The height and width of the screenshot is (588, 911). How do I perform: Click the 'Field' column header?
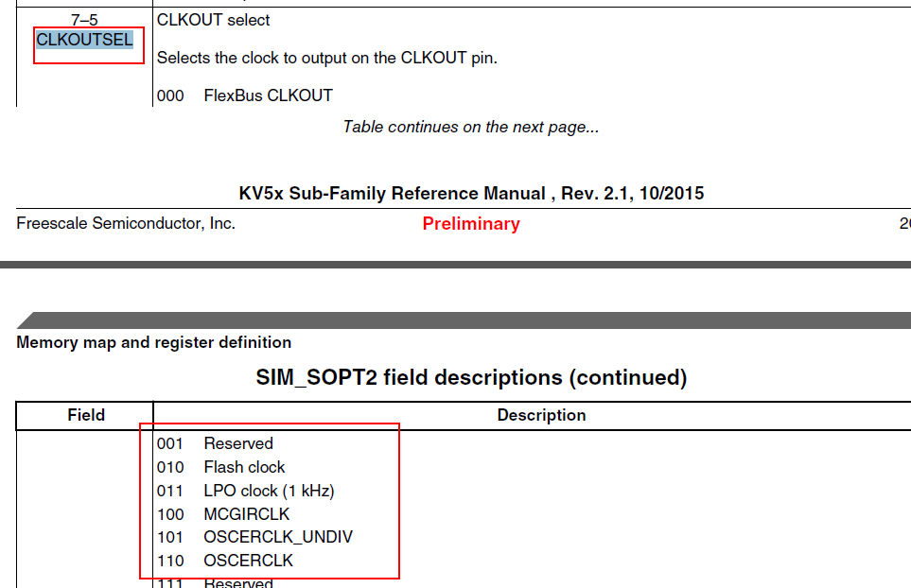[x=86, y=415]
